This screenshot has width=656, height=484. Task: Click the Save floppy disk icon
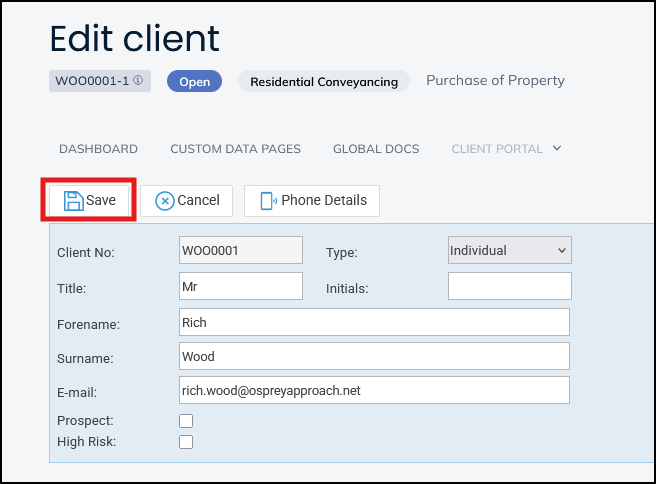(x=73, y=201)
